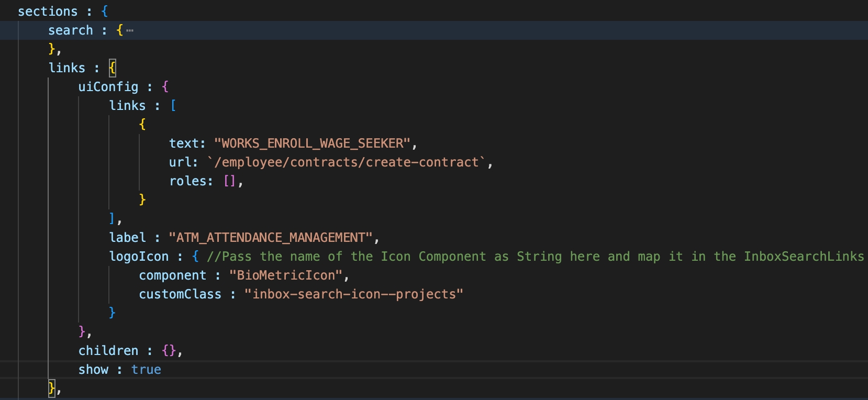Click the opening square bracket of links array

(173, 106)
